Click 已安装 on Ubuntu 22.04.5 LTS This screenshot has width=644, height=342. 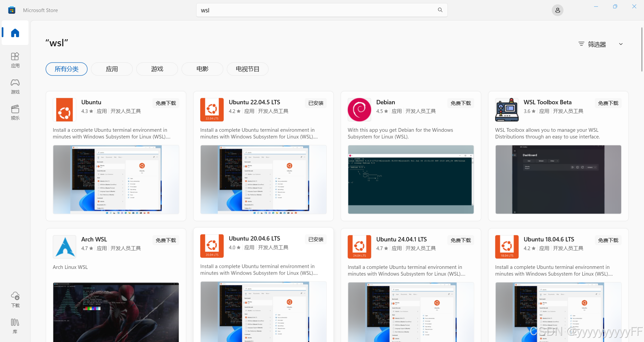pyautogui.click(x=316, y=103)
